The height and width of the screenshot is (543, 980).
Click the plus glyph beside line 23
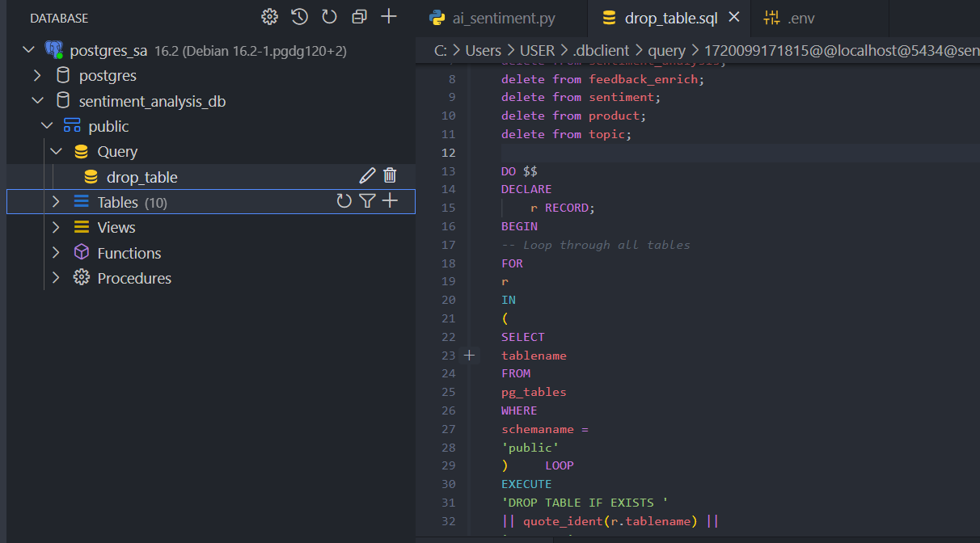tap(469, 356)
